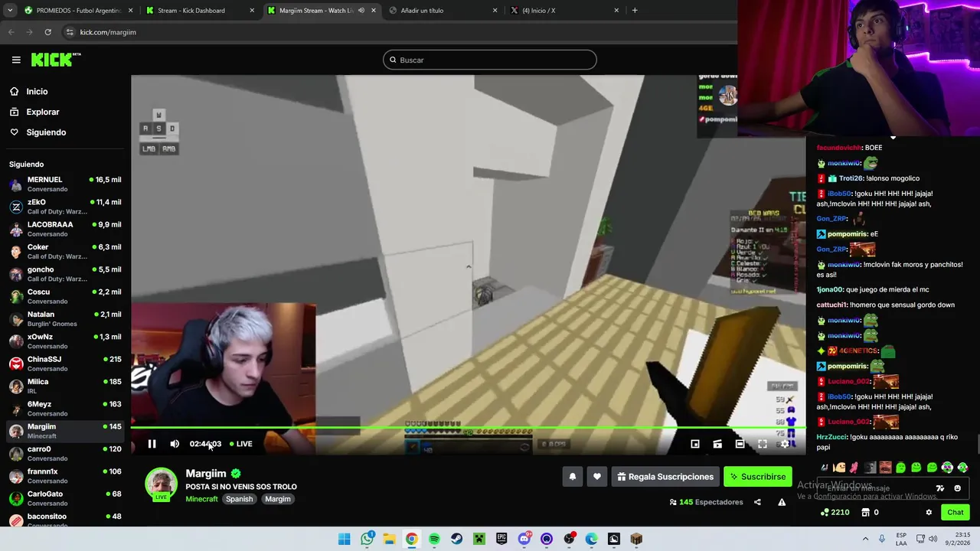The height and width of the screenshot is (551, 980).
Task: Mute the stream volume
Action: coord(175,444)
